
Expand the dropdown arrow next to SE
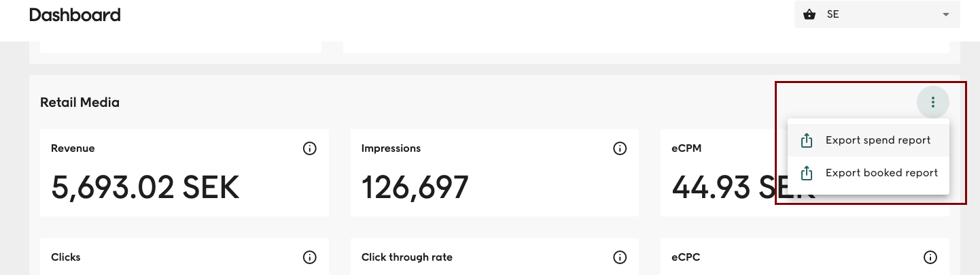[x=945, y=14]
